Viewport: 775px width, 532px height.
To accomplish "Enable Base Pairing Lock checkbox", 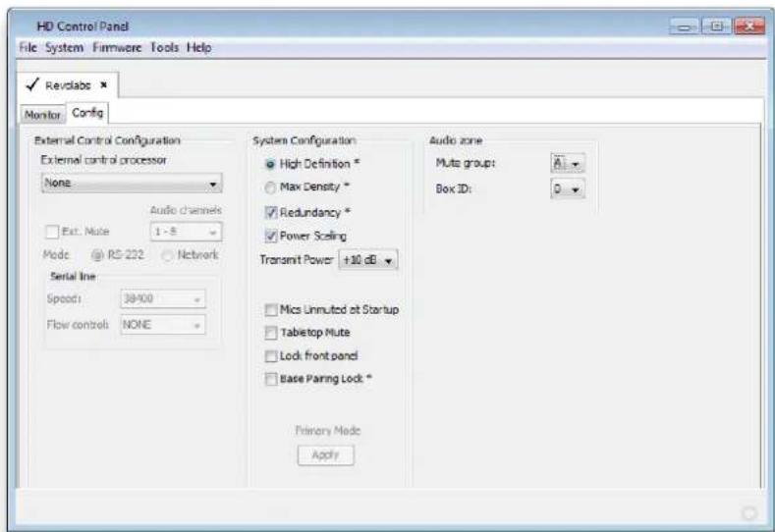I will click(271, 379).
